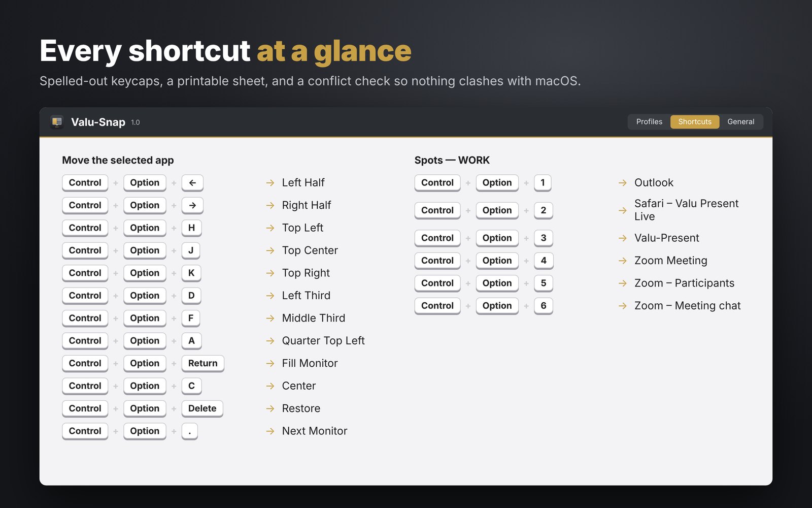Click the arrow icon beside Top Left
The height and width of the screenshot is (508, 812).
[270, 228]
